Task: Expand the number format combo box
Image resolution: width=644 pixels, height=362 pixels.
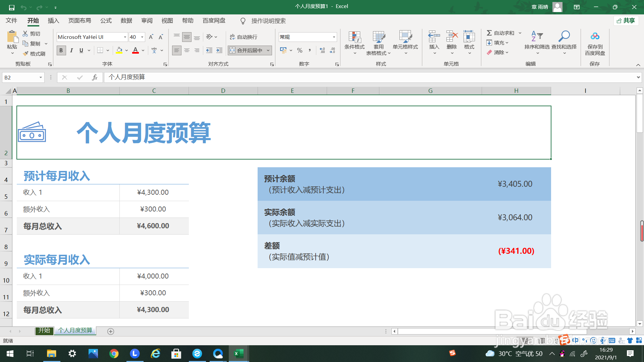Action: pyautogui.click(x=334, y=37)
